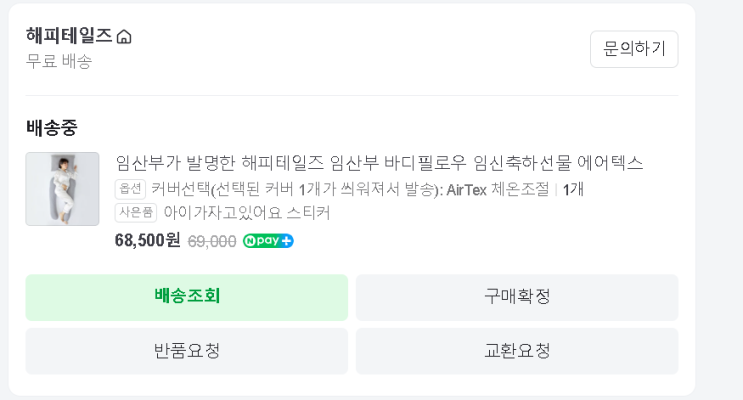Click the 68,500원 sale price

point(147,240)
